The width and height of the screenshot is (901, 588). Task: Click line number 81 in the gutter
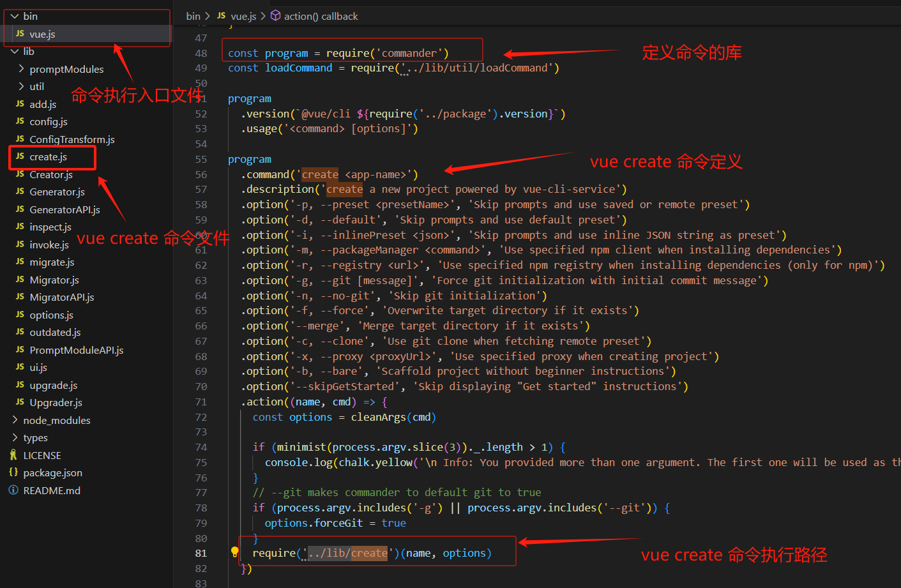(x=201, y=553)
